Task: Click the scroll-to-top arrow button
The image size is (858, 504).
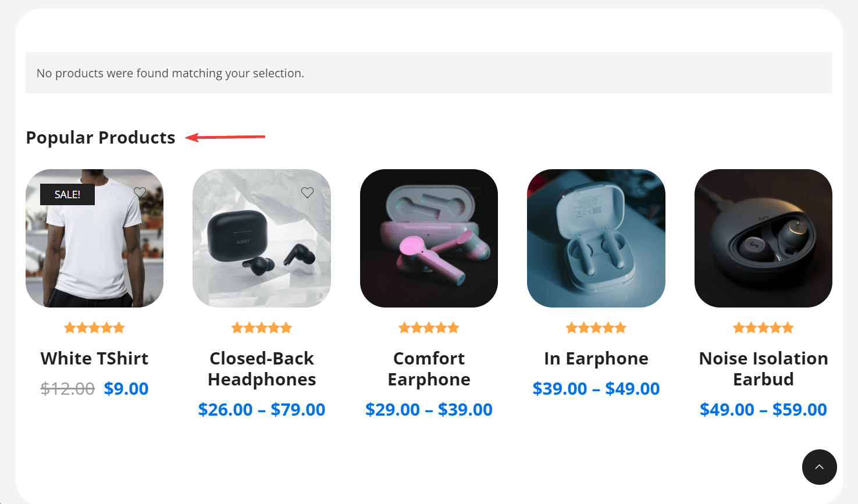Action: pos(819,467)
